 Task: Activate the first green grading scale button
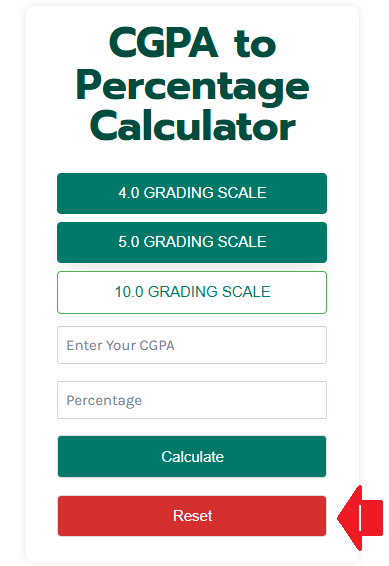(192, 193)
